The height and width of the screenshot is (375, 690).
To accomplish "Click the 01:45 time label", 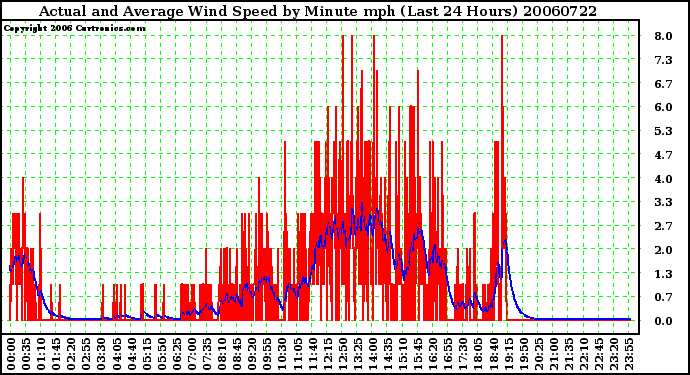I will point(56,354).
